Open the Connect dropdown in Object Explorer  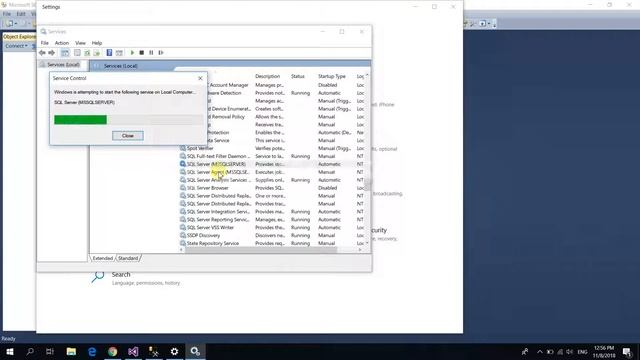(x=16, y=46)
